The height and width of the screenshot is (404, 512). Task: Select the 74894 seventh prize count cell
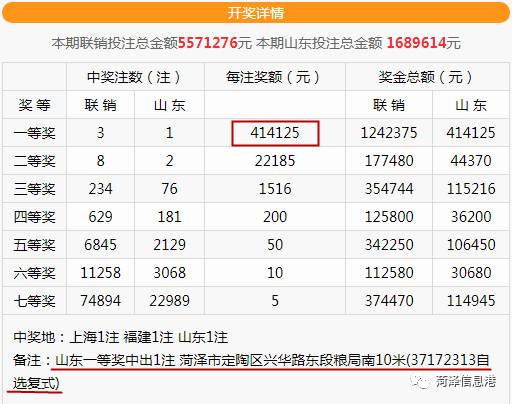100,301
